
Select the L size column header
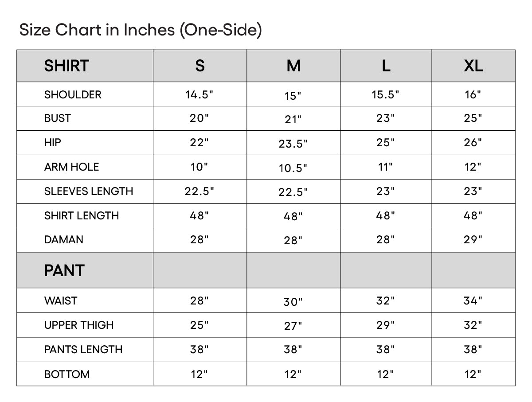click(386, 66)
